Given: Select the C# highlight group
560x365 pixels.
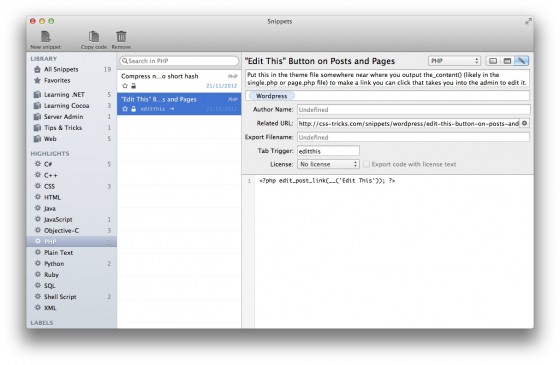Looking at the screenshot, I should click(x=71, y=164).
